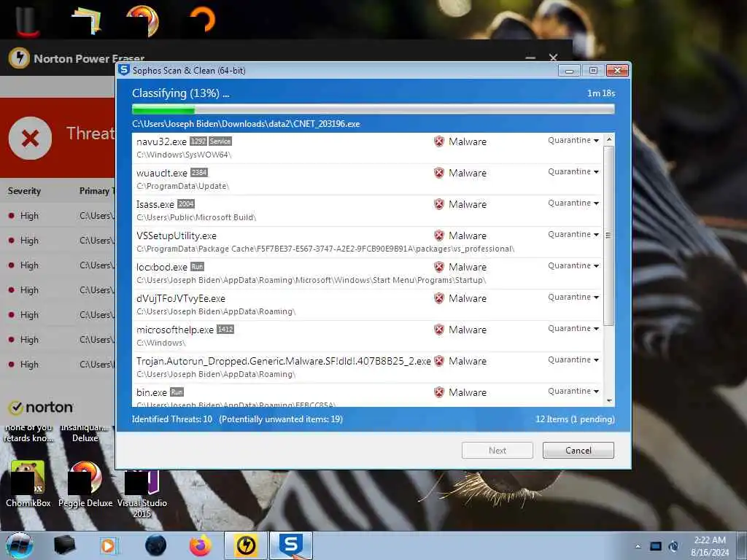
Task: Click malware shield icon for locxbod.exe
Action: (x=439, y=267)
